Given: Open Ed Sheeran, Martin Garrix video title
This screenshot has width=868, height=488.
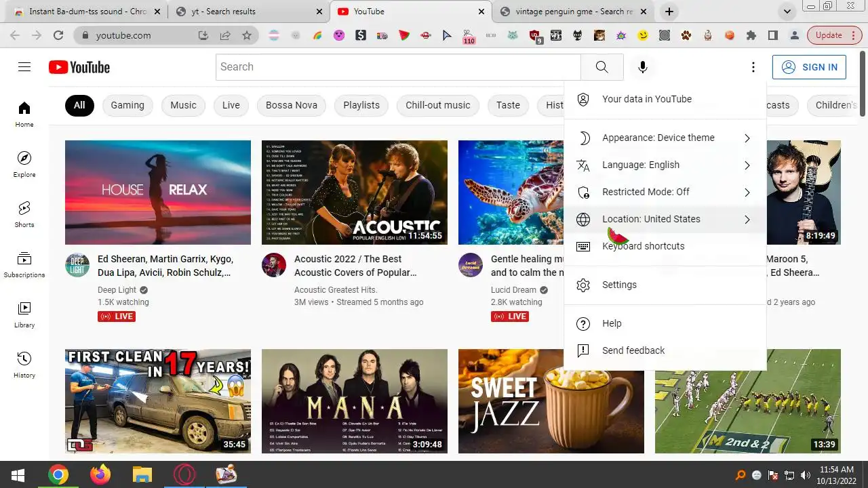Looking at the screenshot, I should point(165,266).
